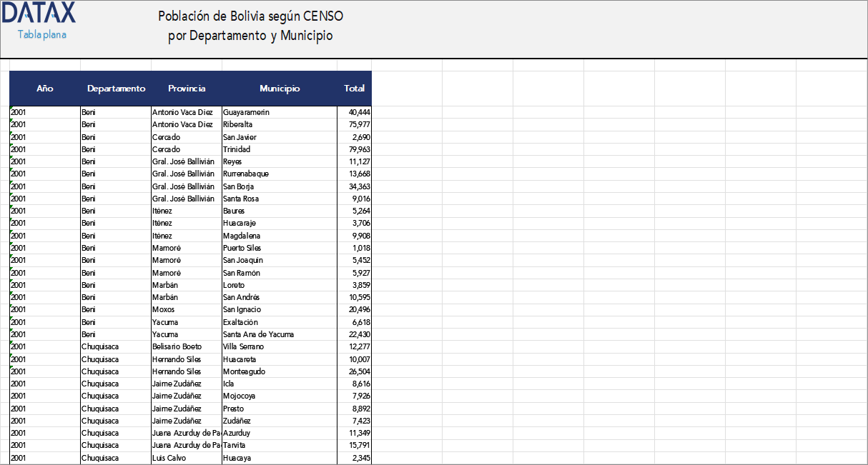Select the 'Total' column header
The image size is (868, 465).
tap(354, 89)
